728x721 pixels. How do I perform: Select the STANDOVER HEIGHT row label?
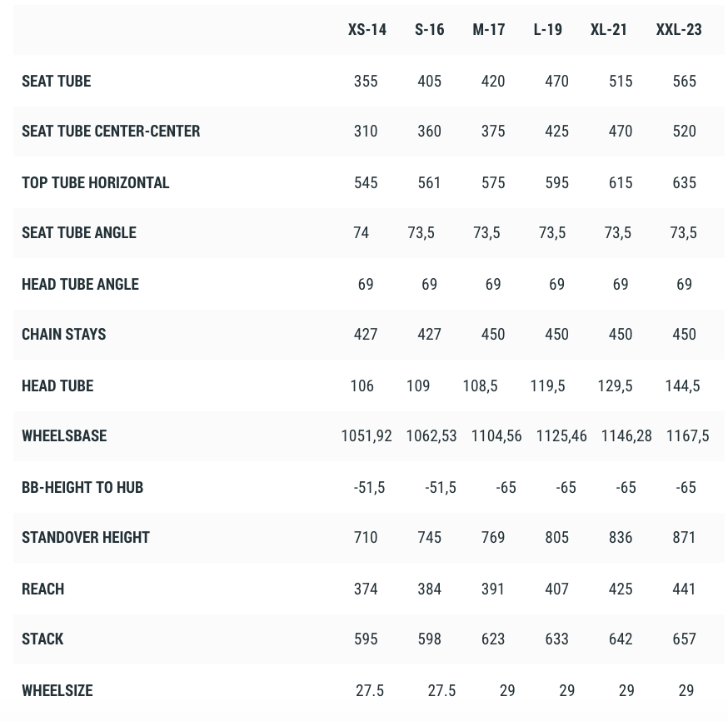pos(86,538)
